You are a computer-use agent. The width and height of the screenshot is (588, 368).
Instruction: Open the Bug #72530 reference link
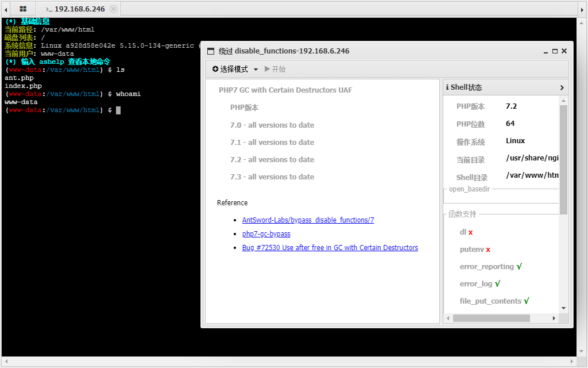330,248
